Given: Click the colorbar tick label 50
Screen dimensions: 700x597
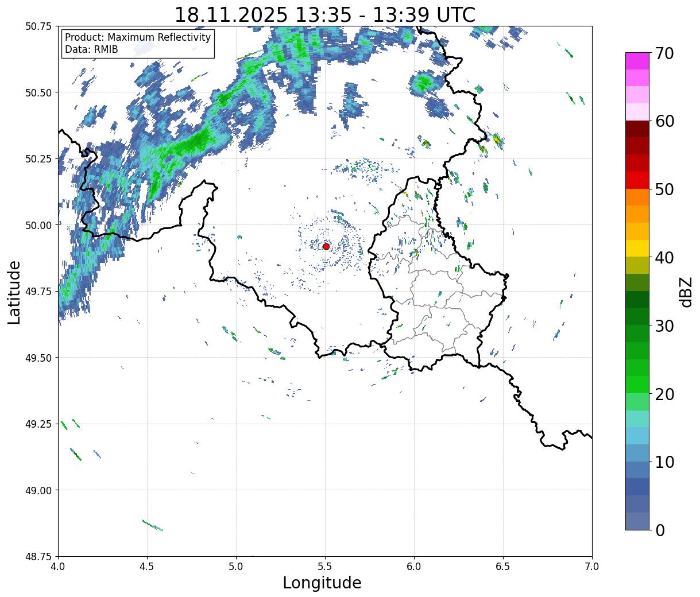Looking at the screenshot, I should (x=664, y=189).
